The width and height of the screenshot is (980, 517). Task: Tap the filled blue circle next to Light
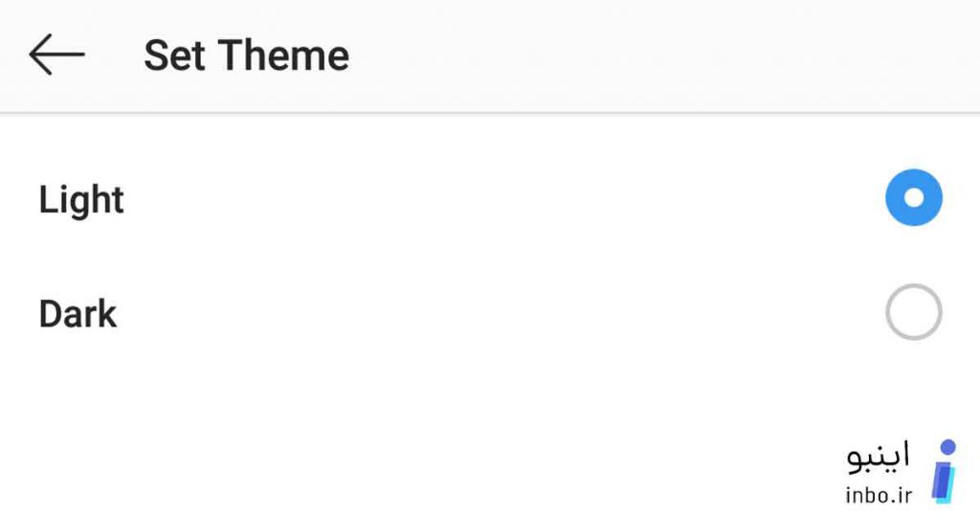pyautogui.click(x=913, y=197)
